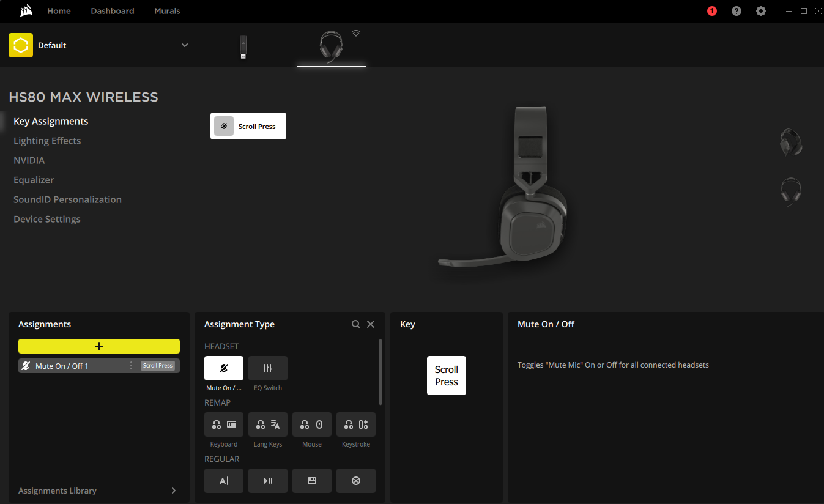The width and height of the screenshot is (824, 504).
Task: Add a new assignment with yellow plus button
Action: pyautogui.click(x=99, y=346)
